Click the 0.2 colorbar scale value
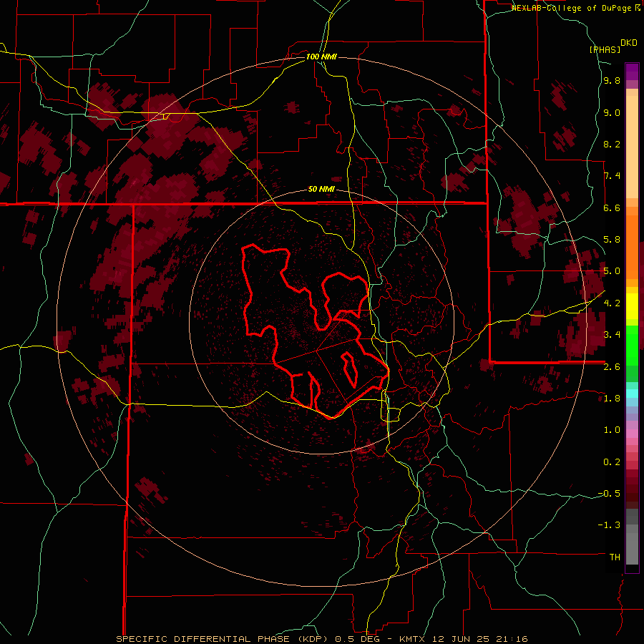This screenshot has width=644, height=644. tap(612, 462)
